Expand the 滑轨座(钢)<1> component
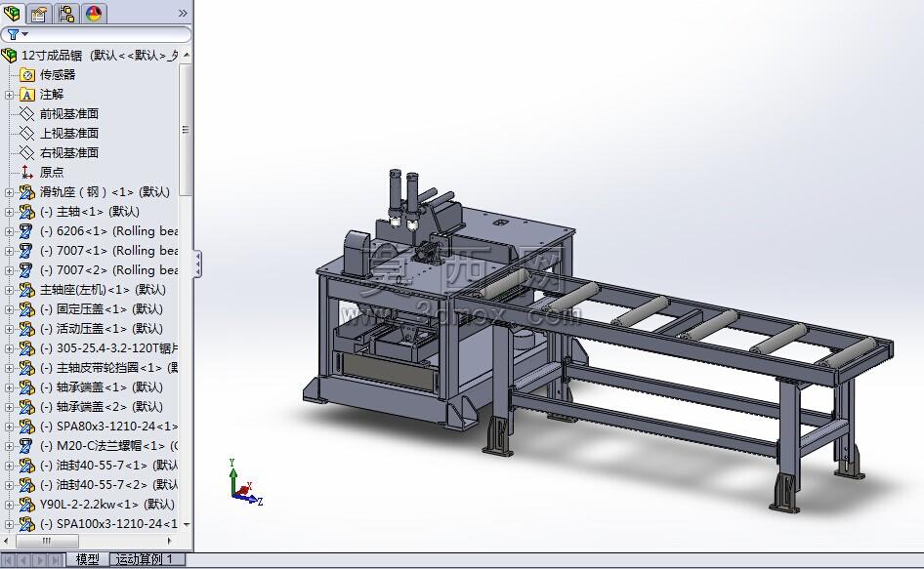This screenshot has width=924, height=569. (9, 192)
